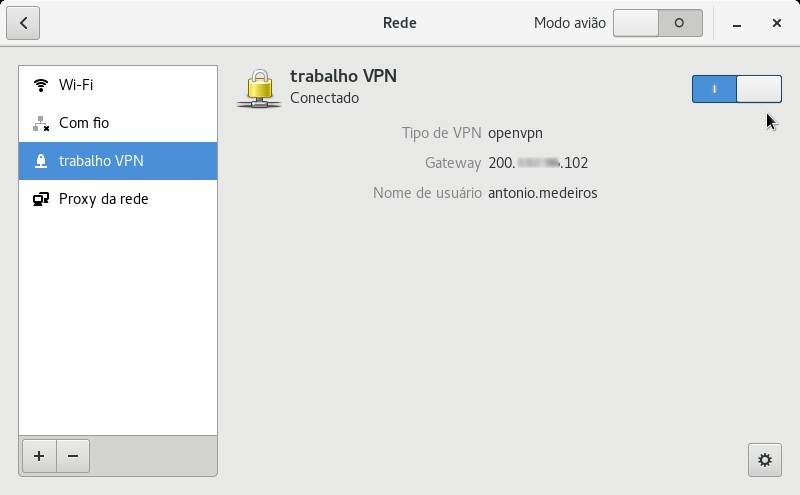The image size is (800, 495).
Task: Click the username antonio.medeiros text
Action: pyautogui.click(x=542, y=193)
